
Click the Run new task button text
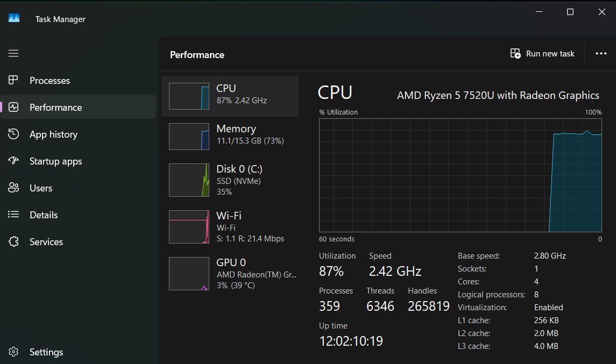coord(550,54)
